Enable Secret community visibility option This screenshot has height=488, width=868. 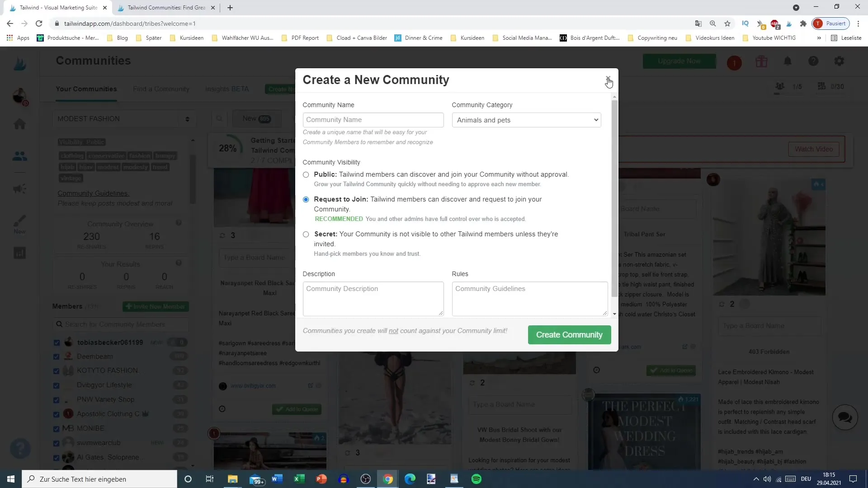coord(306,234)
